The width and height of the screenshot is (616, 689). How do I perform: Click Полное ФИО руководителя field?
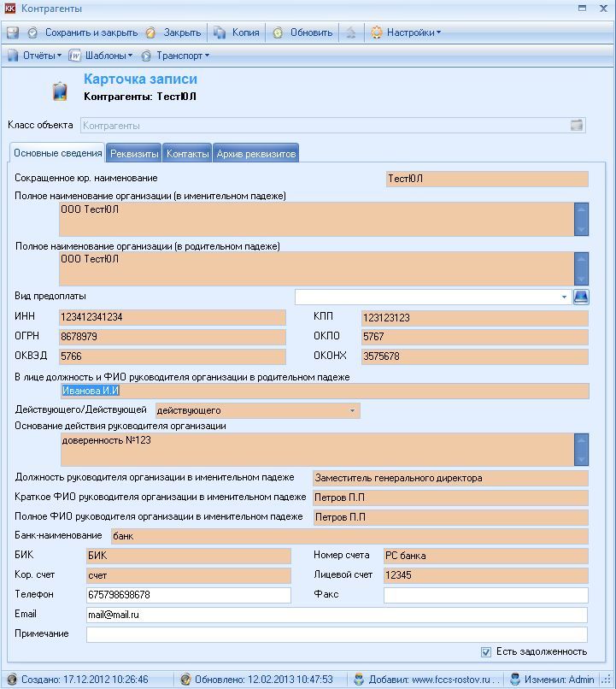coord(450,517)
